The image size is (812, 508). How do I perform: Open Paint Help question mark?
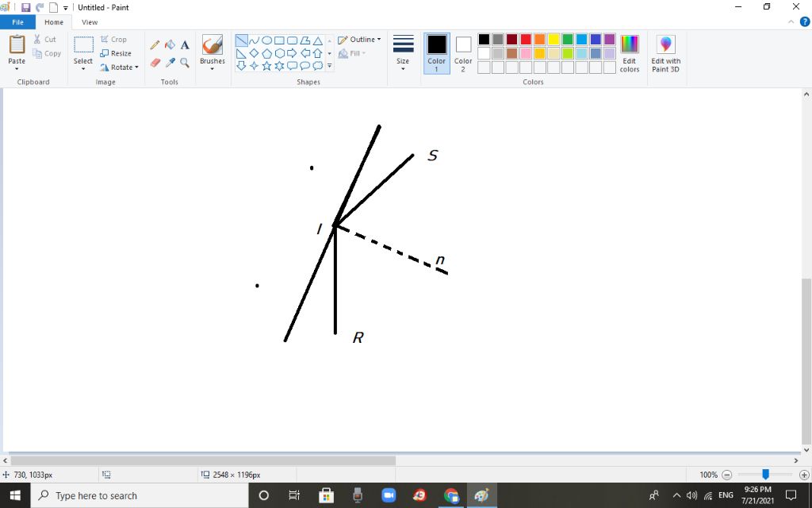pyautogui.click(x=805, y=21)
